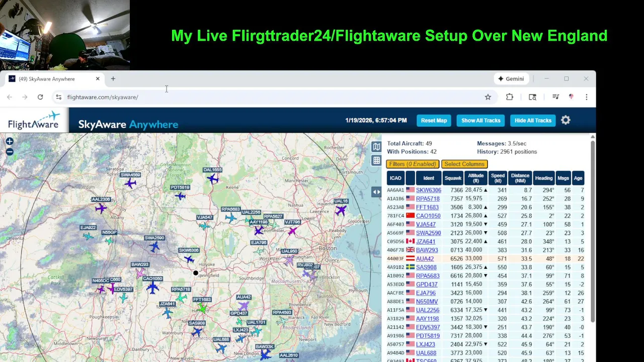Viewport: 644px width, 362px height.
Task: Click the FlightAware logo
Action: click(x=34, y=121)
